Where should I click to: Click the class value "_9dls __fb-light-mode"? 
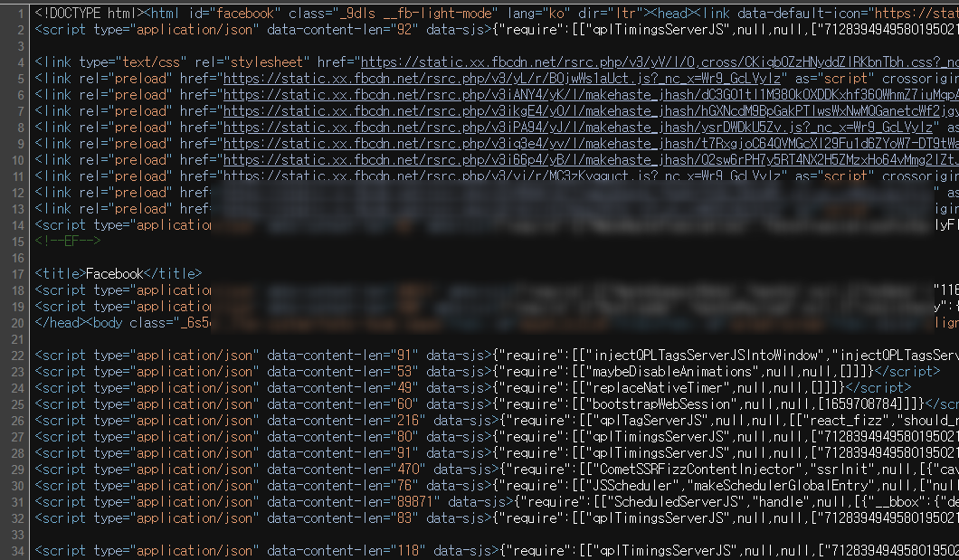tap(416, 14)
